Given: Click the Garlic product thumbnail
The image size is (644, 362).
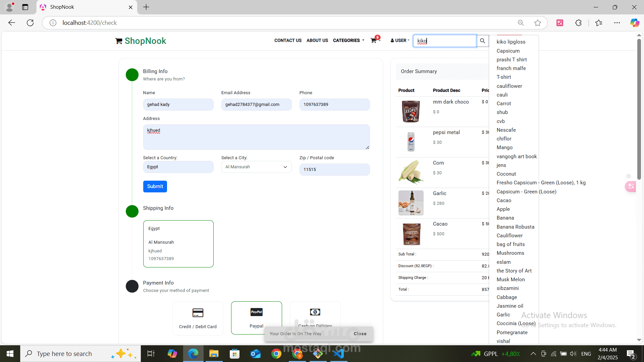Looking at the screenshot, I should tap(411, 203).
